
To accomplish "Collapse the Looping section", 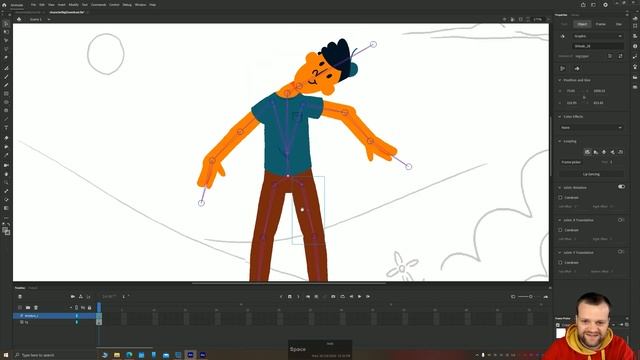I will 560,141.
